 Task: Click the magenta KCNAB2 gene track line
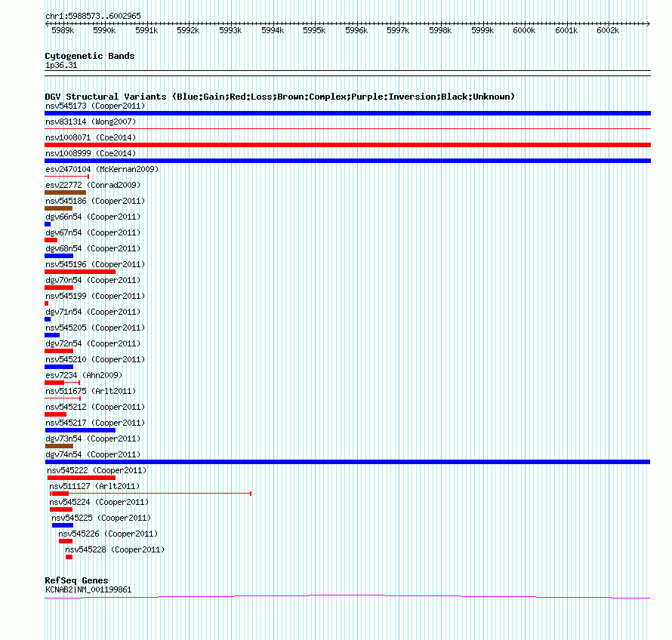(347, 596)
